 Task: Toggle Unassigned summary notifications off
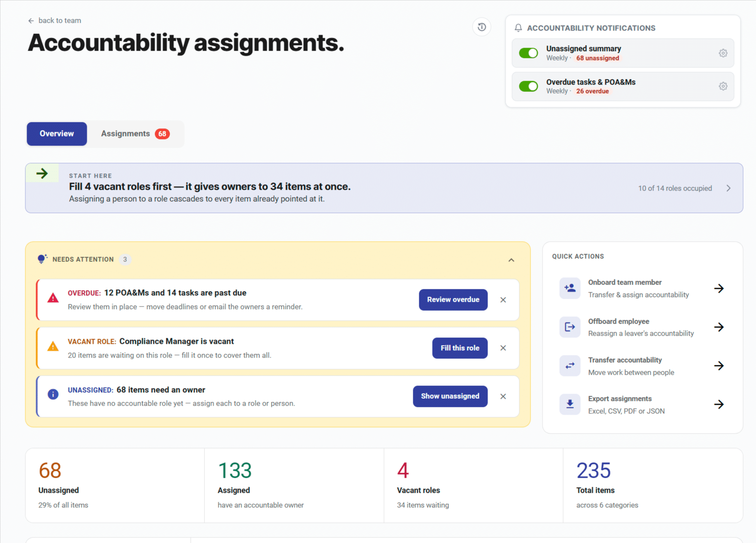click(528, 53)
